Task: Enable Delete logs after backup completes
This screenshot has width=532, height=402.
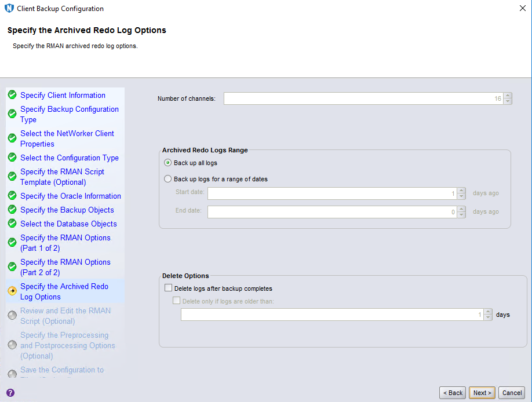Action: 169,288
